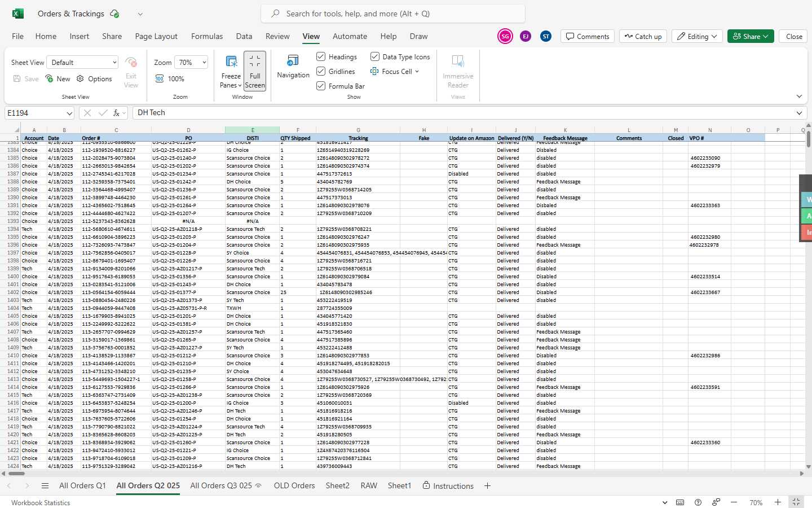The width and height of the screenshot is (812, 508).
Task: Open the workbook title dropdown chevron
Action: (x=140, y=14)
